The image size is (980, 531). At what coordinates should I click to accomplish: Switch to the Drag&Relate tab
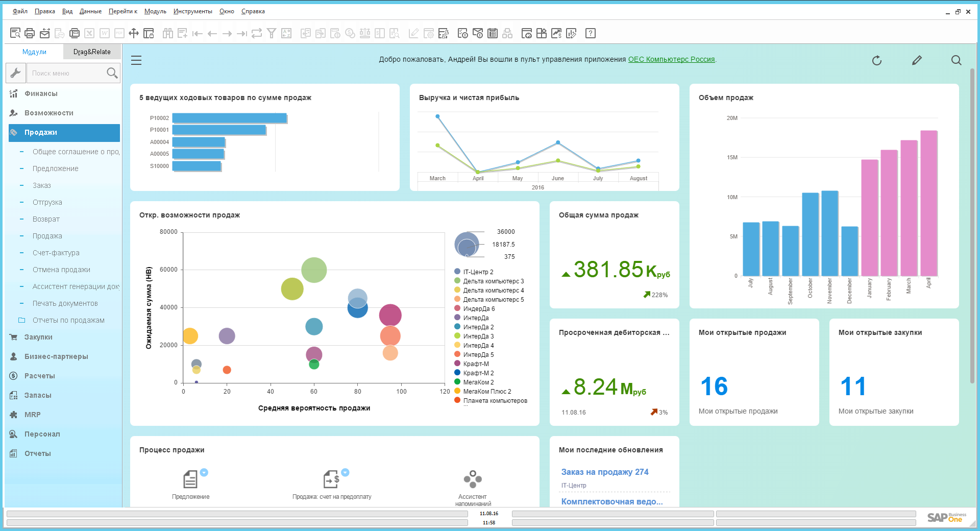pyautogui.click(x=92, y=52)
